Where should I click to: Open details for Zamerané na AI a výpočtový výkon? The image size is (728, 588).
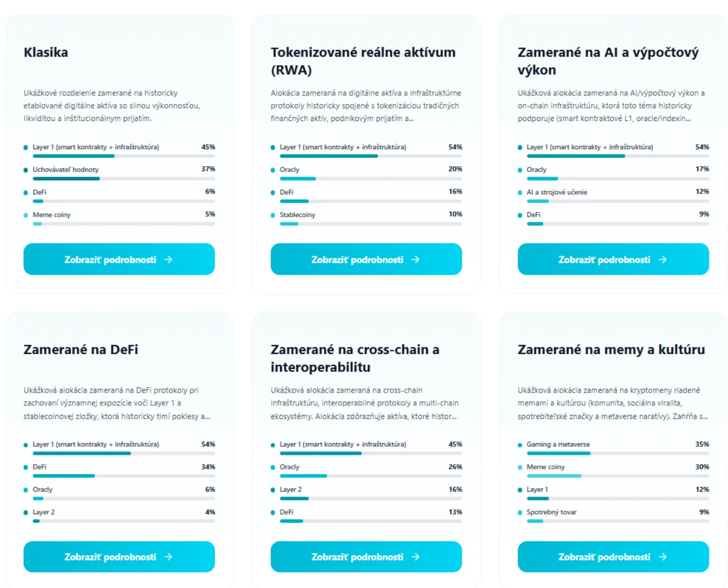(x=613, y=259)
